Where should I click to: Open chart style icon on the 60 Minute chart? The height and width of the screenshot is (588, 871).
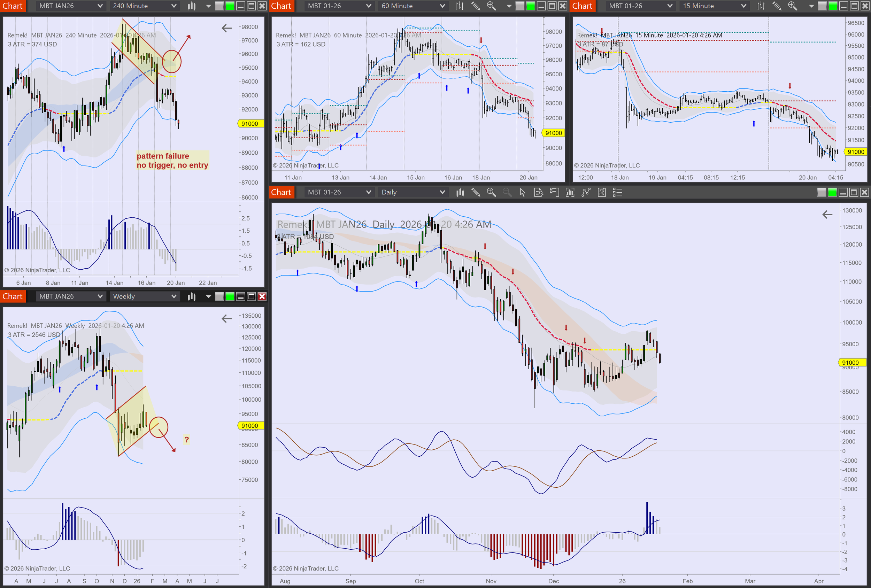460,6
